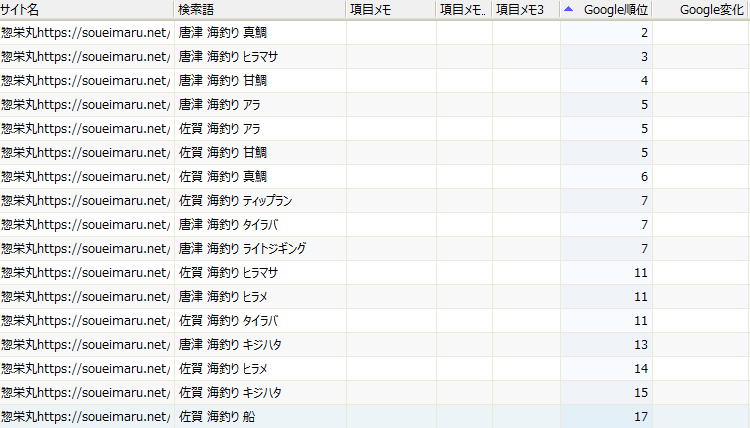This screenshot has height=428, width=750.
Task: Click the Google rank value 4
Action: click(644, 80)
